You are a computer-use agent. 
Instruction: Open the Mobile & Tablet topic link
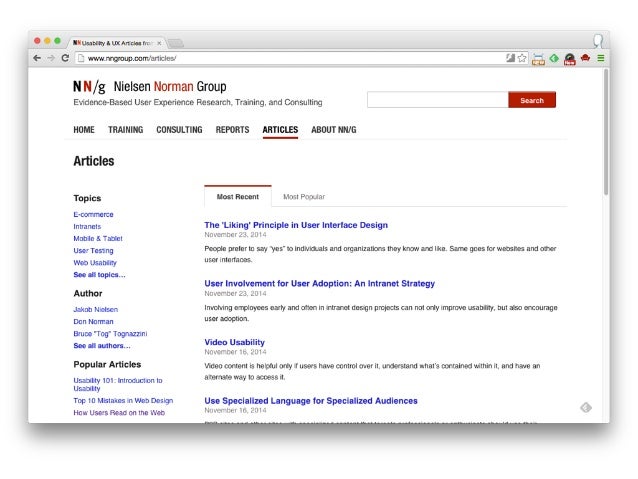click(x=98, y=238)
